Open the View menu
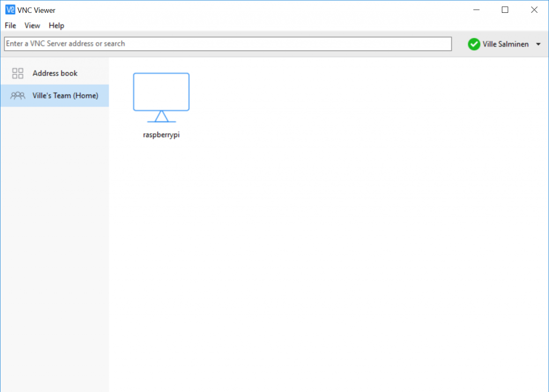The image size is (549, 392). (32, 25)
